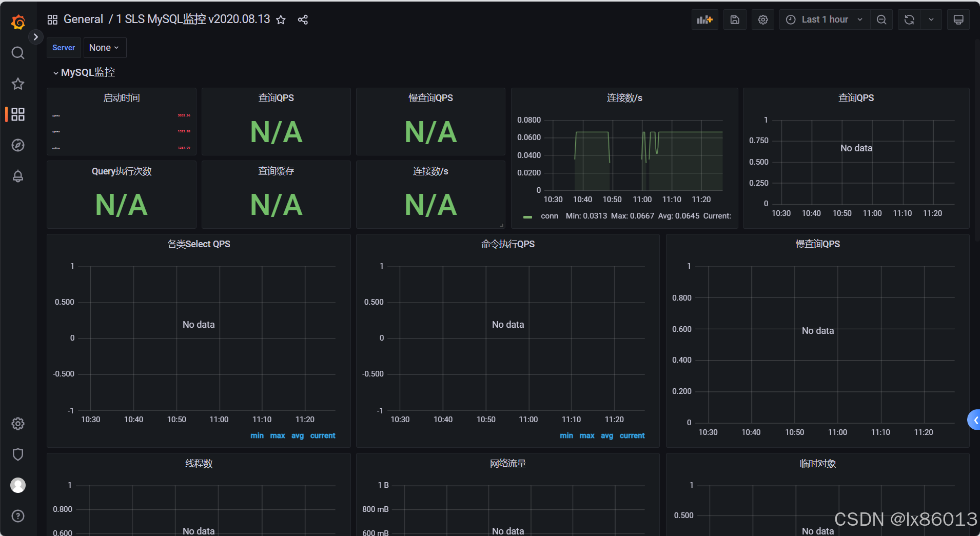Viewport: 980px width, 536px height.
Task: Open dashboard settings gear
Action: (x=763, y=19)
